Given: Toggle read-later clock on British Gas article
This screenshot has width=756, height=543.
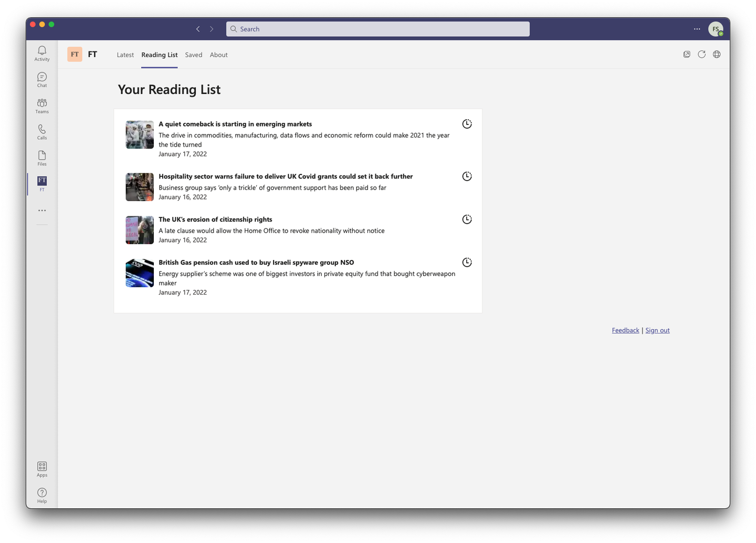Looking at the screenshot, I should click(x=467, y=263).
